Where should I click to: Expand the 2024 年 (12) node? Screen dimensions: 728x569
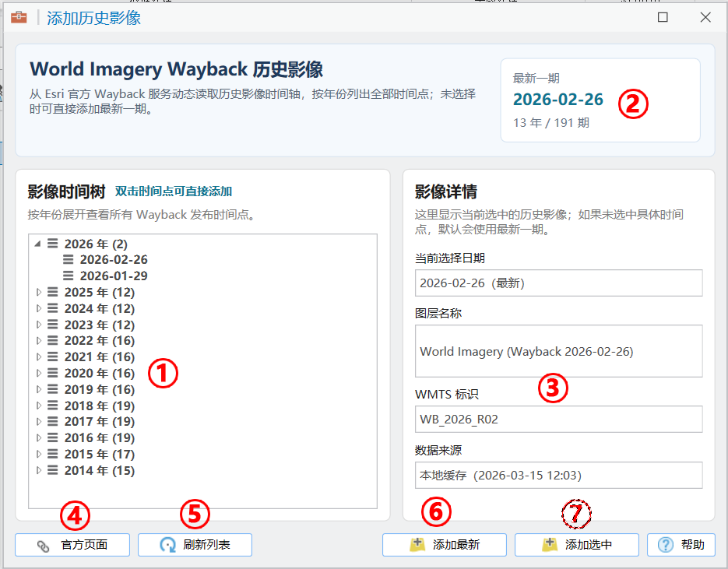(39, 308)
